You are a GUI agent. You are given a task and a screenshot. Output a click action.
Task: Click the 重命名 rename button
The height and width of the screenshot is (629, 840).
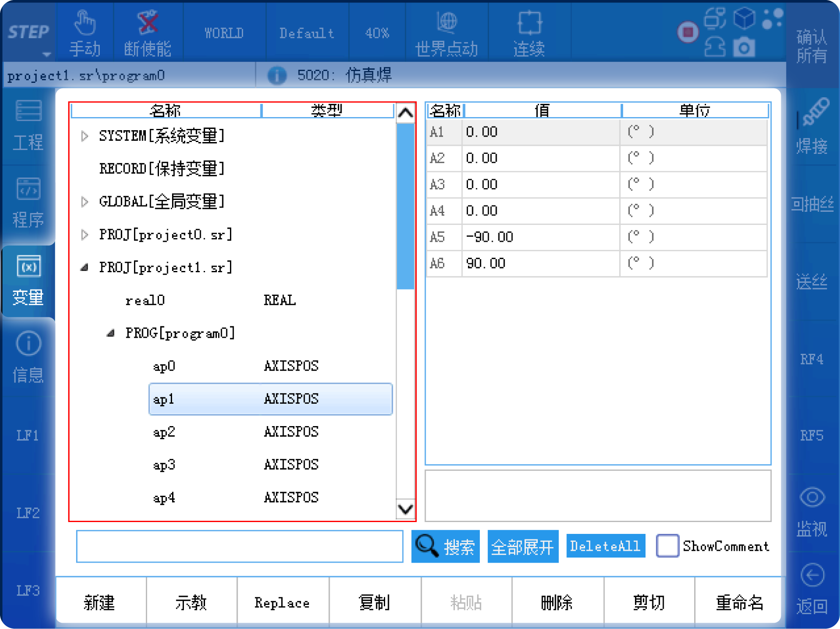click(x=739, y=602)
